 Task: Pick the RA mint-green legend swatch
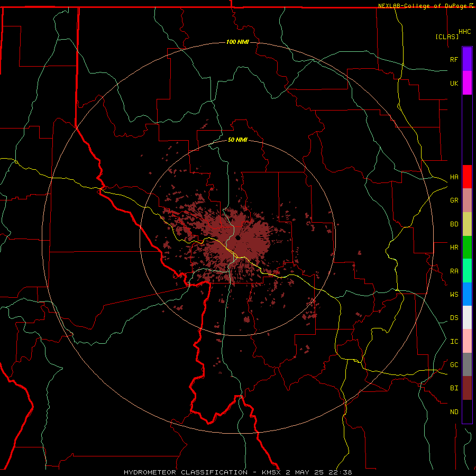click(467, 270)
